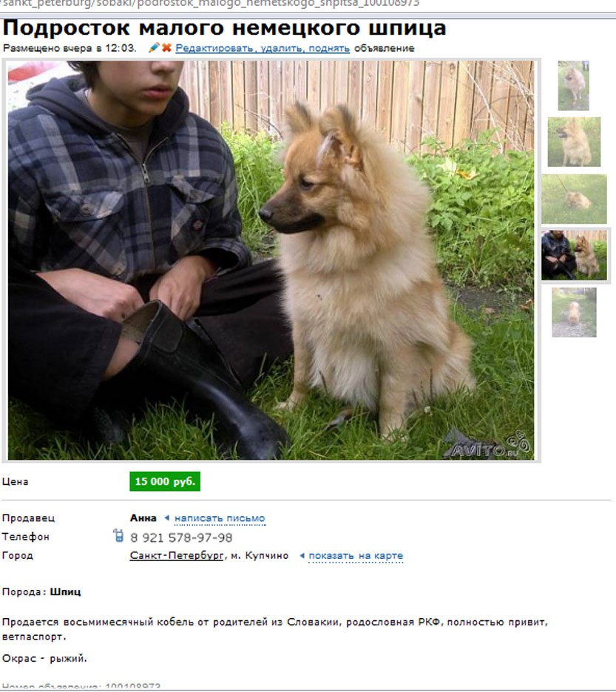Open 'написать письмо' link to seller
616x692 pixels.
click(x=220, y=518)
